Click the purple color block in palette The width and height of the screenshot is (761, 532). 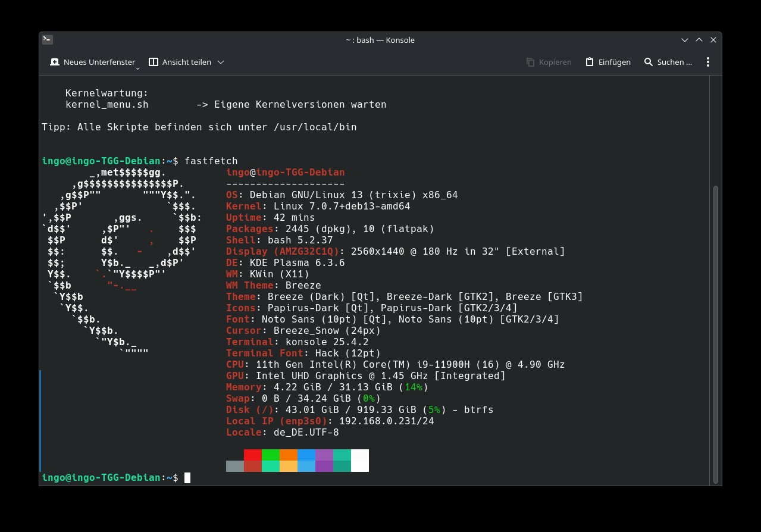[x=324, y=455]
